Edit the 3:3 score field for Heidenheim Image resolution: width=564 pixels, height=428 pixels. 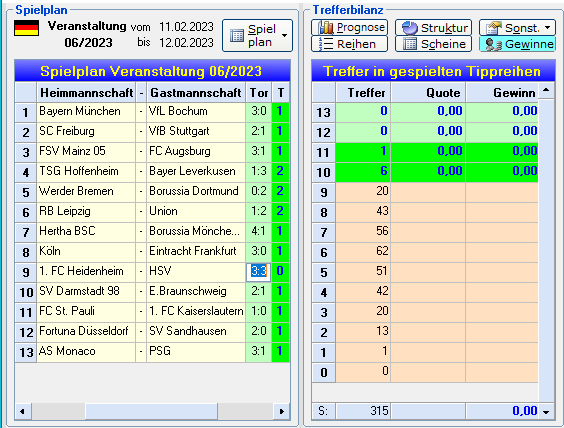click(x=259, y=271)
